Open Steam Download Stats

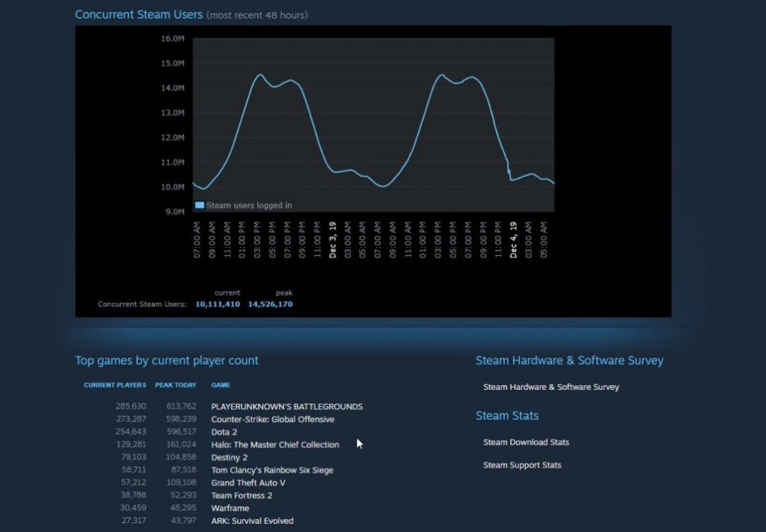click(x=527, y=442)
